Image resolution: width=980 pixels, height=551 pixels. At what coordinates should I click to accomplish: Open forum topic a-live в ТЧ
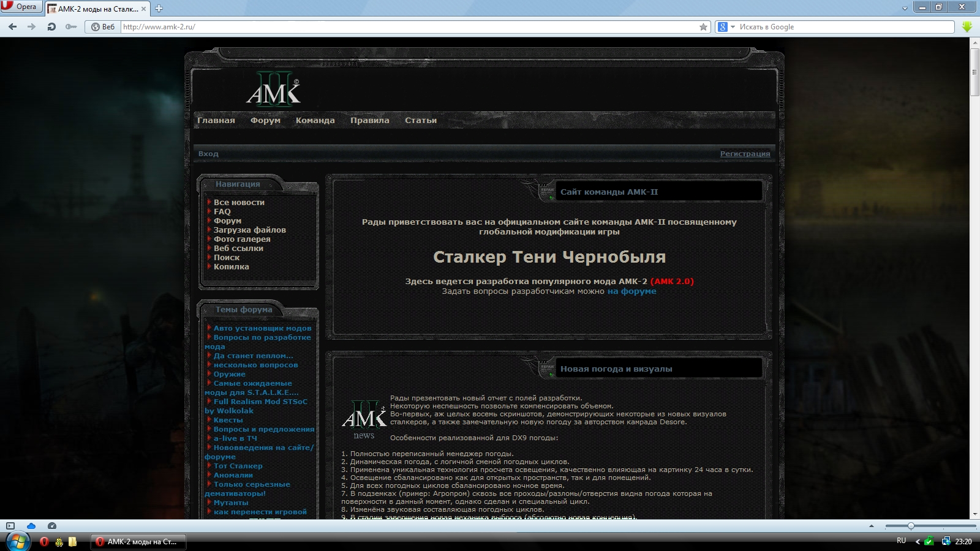pos(235,438)
